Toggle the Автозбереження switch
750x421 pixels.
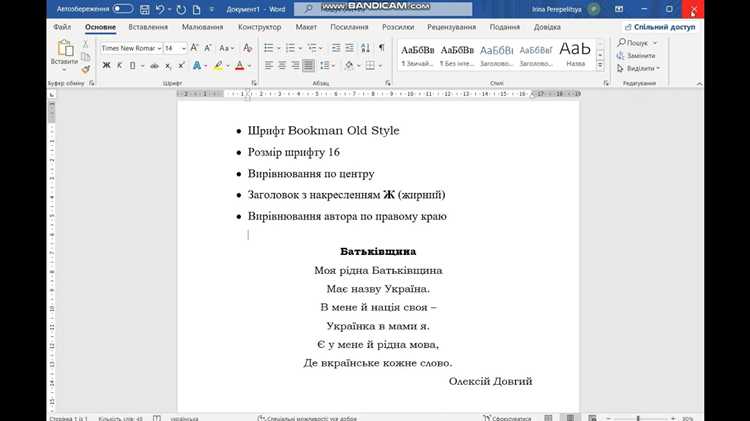122,9
